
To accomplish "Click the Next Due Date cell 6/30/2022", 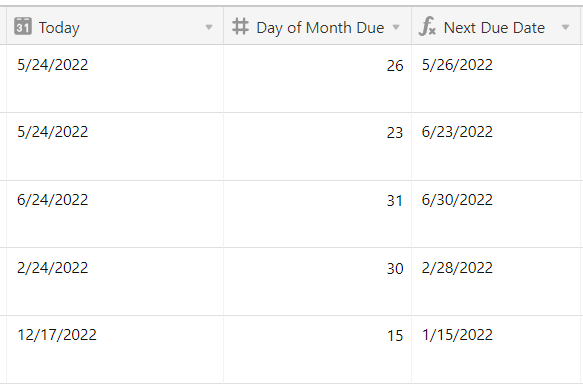I will [496, 214].
